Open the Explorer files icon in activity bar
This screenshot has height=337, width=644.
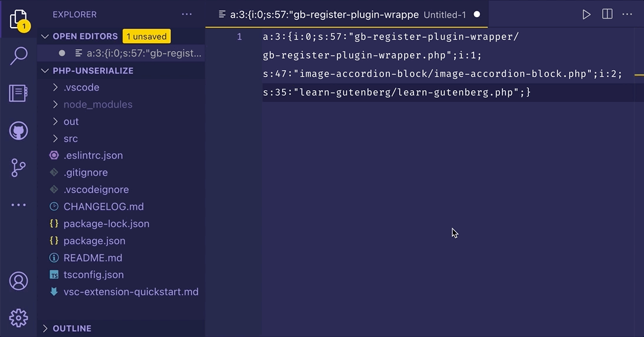tap(19, 19)
